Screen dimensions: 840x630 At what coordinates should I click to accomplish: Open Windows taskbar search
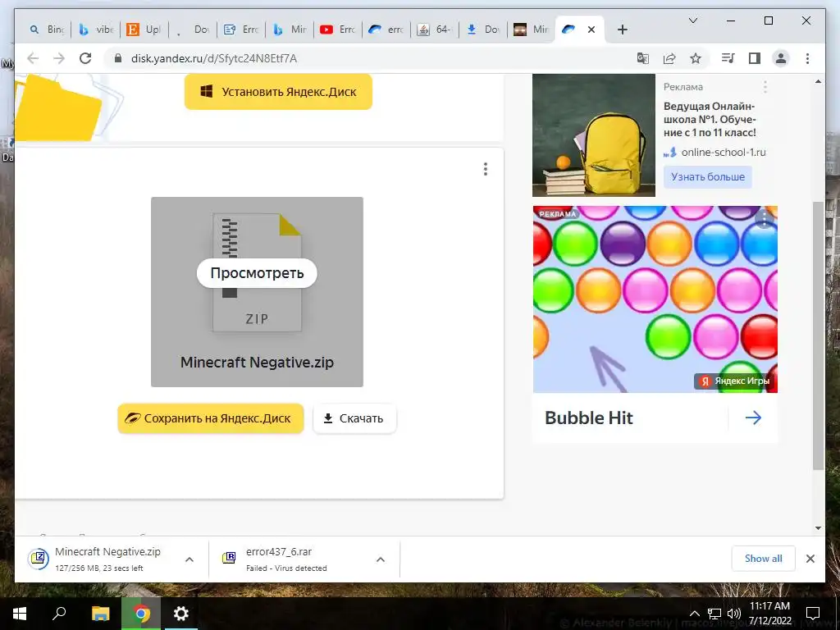59,614
